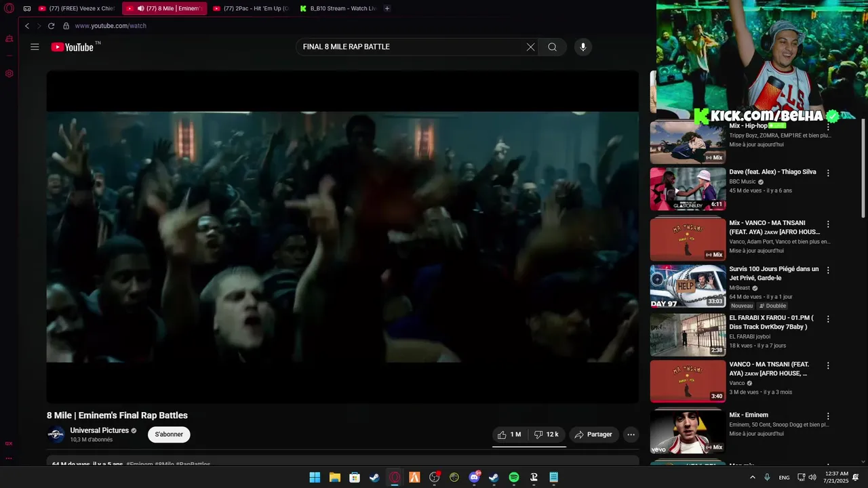Subscribe using the S'abonner button
This screenshot has height=488, width=868.
point(169,434)
